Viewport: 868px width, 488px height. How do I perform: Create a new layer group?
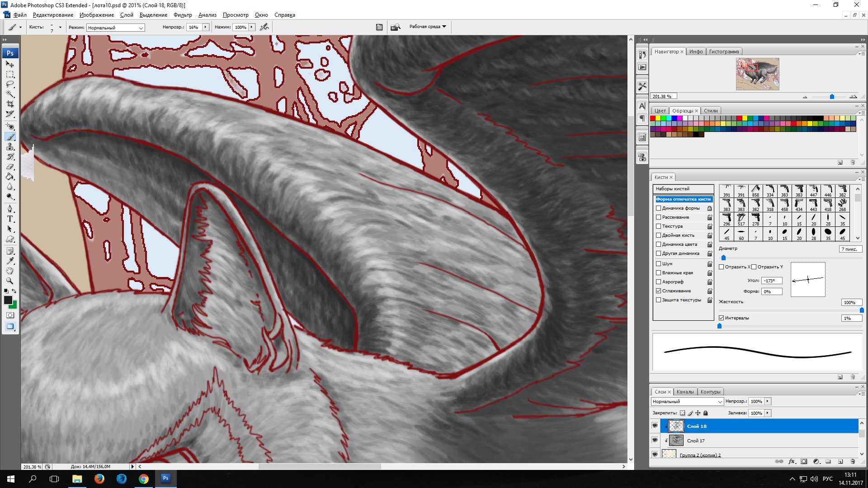coord(828,461)
